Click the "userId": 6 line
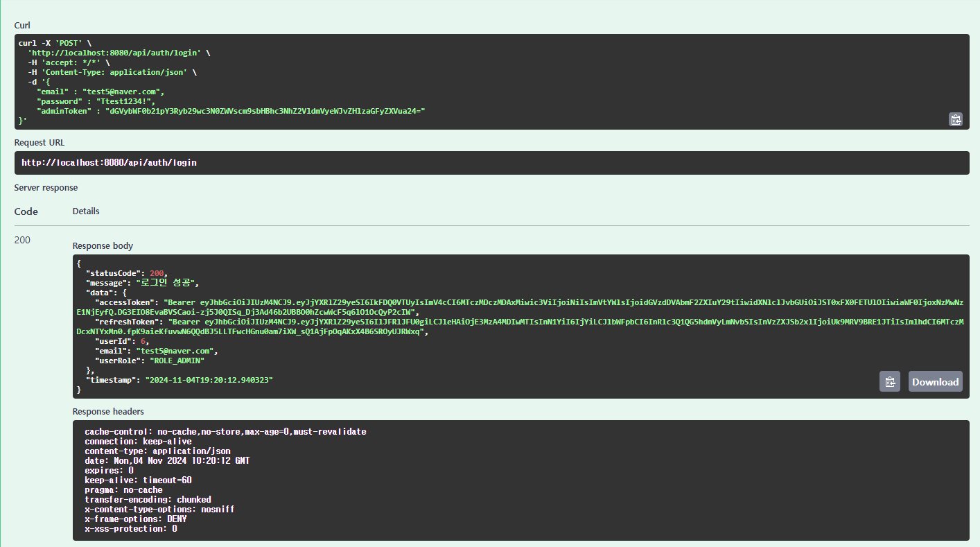980x547 pixels. pyautogui.click(x=122, y=341)
